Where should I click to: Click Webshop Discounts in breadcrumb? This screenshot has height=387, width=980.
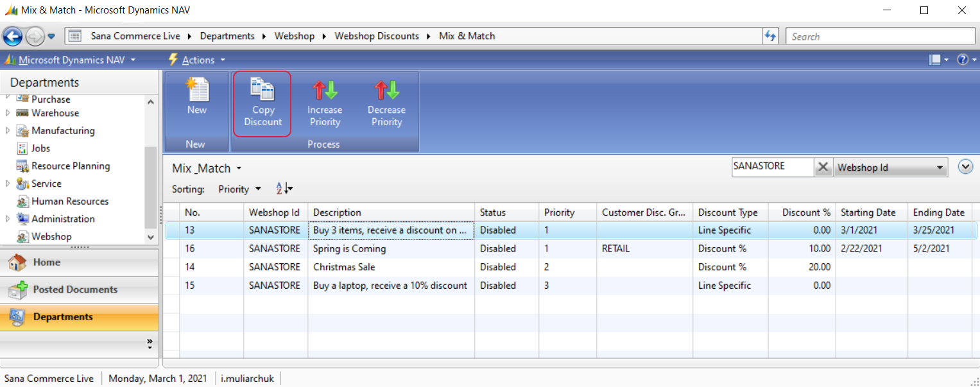377,36
